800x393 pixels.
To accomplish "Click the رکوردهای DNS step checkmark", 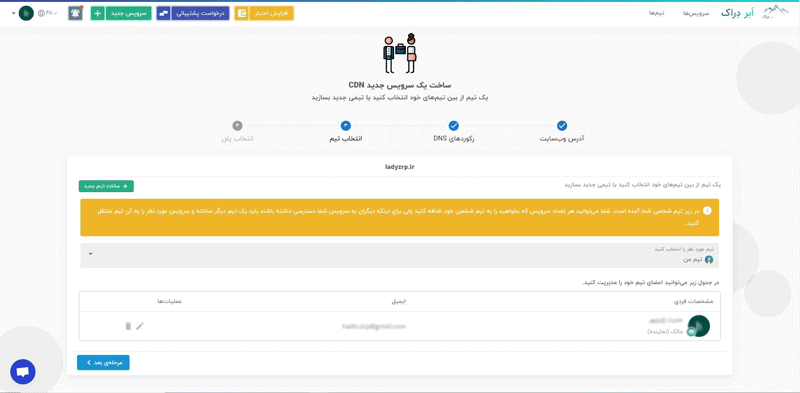I will pos(454,126).
